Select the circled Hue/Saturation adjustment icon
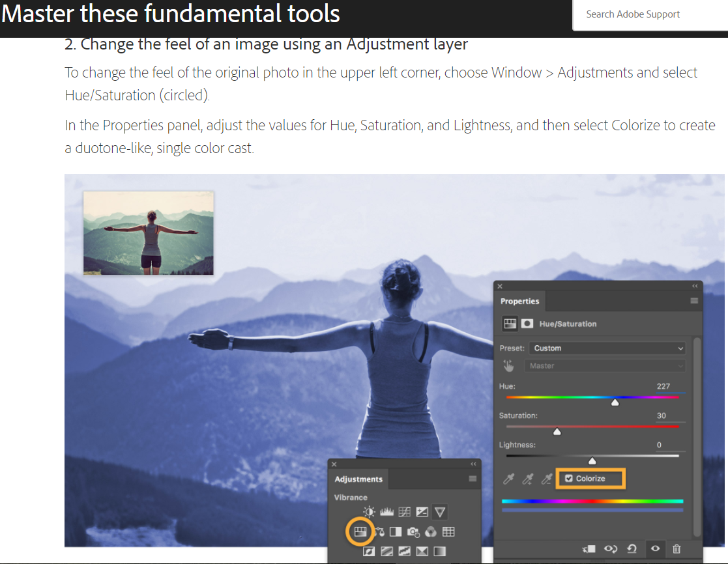The image size is (728, 564). coord(360,531)
